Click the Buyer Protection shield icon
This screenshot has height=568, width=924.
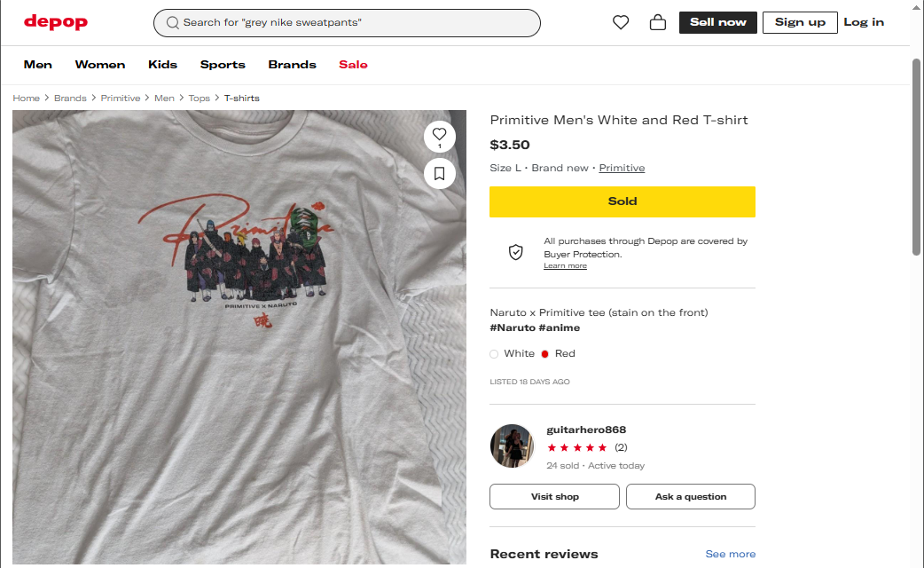tap(516, 252)
